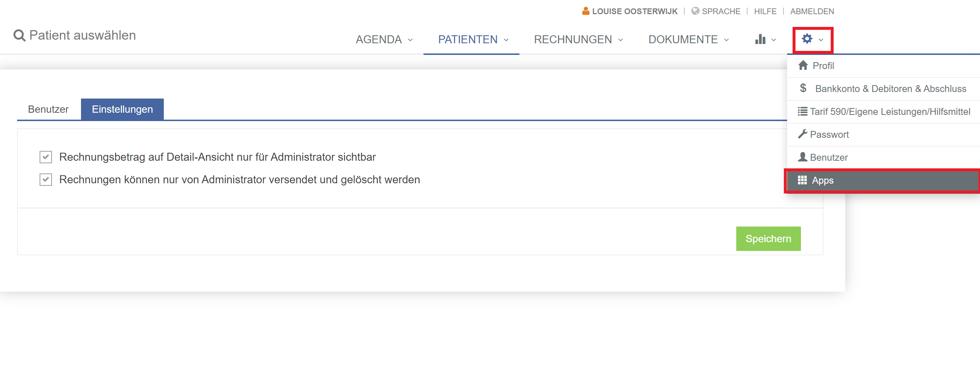Click the grid icon beside Apps
The width and height of the screenshot is (980, 368).
coord(802,180)
